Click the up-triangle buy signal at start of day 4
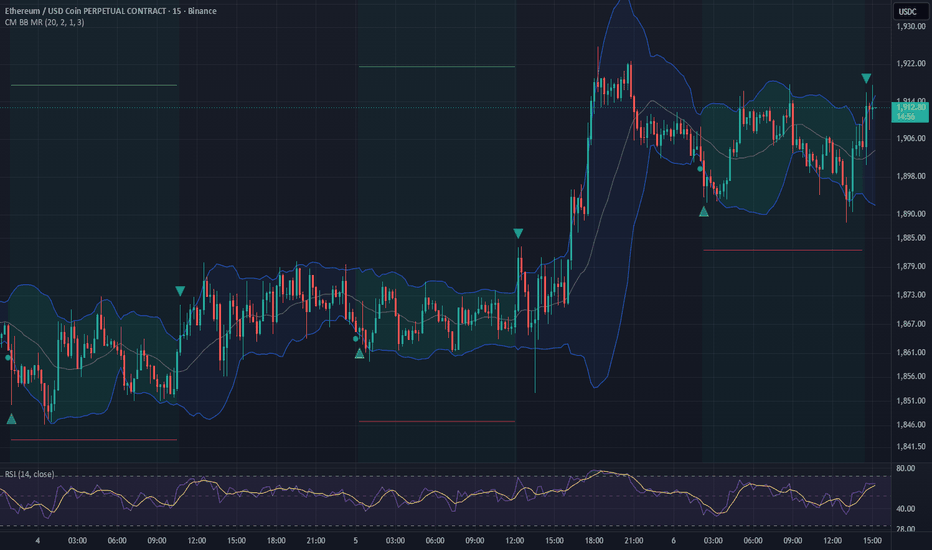 click(x=11, y=419)
